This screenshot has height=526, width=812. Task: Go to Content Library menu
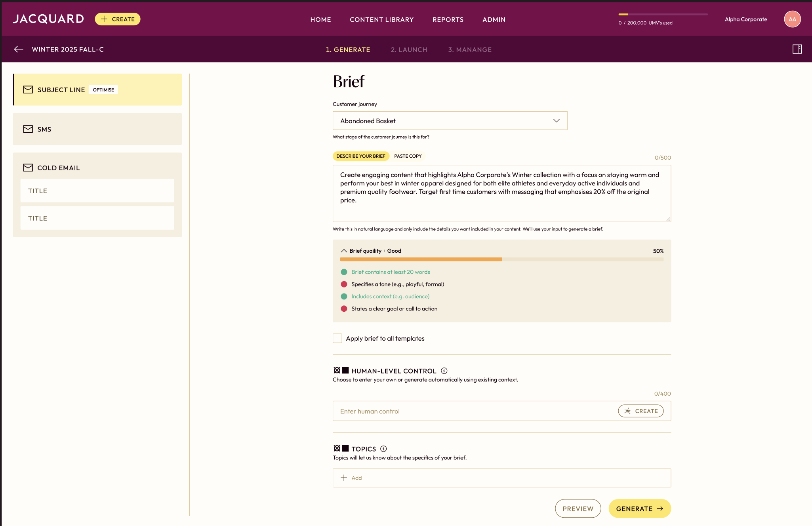pos(381,19)
